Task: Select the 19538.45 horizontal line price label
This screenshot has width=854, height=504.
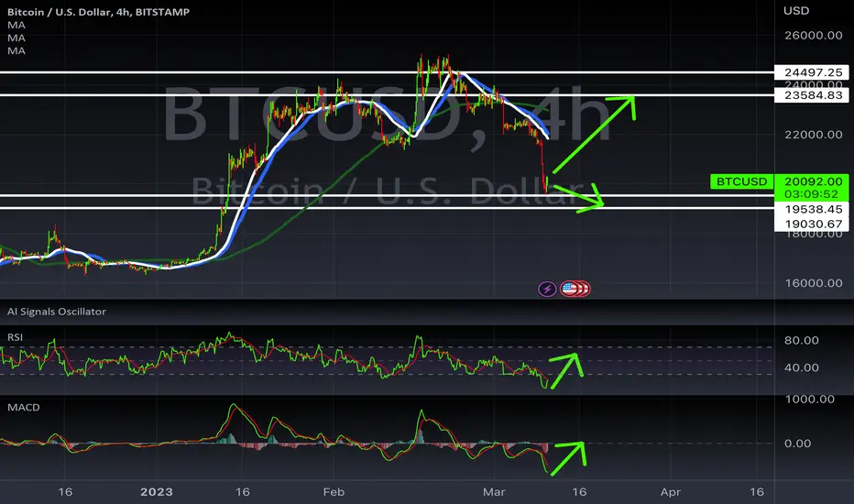Action: pyautogui.click(x=812, y=209)
